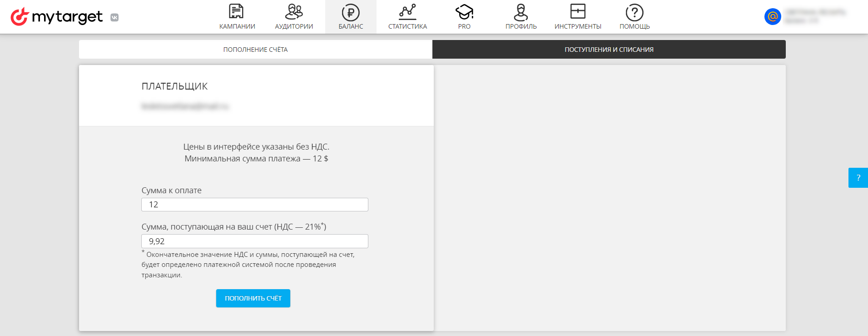Switch to ПОСТУПЛЕНИЯ И СПИСАНИЯ tab
Viewport: 868px width, 336px height.
click(609, 50)
